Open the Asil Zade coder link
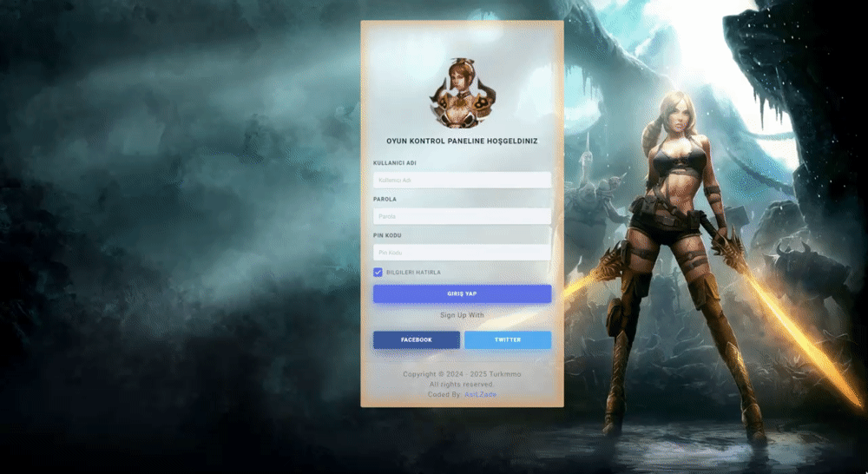The width and height of the screenshot is (868, 474). (480, 394)
